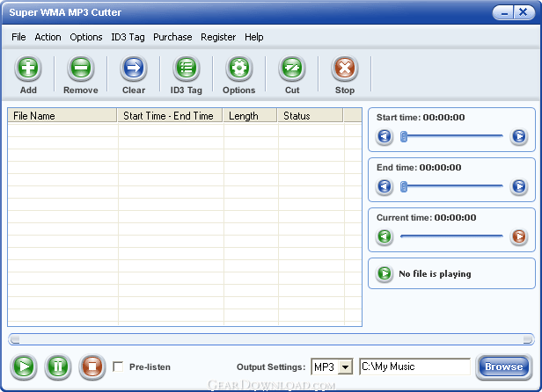Click the horizontal progress scrollbar track
Image resolution: width=542 pixels, height=392 pixels.
tap(271, 339)
